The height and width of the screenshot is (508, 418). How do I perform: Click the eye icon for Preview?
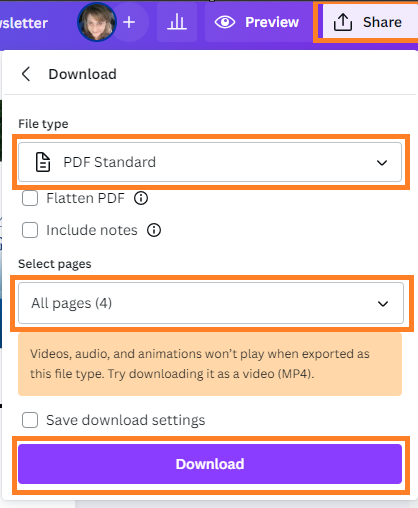pyautogui.click(x=225, y=22)
